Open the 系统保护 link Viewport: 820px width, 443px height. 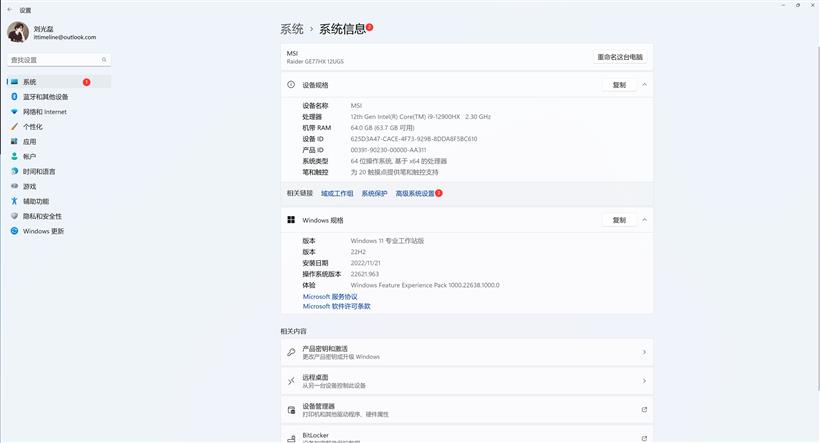tap(374, 194)
